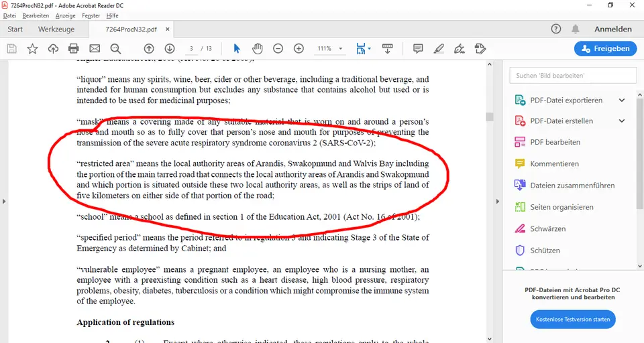Open the fit page options dropdown arrow
The height and width of the screenshot is (343, 644).
pos(369,49)
